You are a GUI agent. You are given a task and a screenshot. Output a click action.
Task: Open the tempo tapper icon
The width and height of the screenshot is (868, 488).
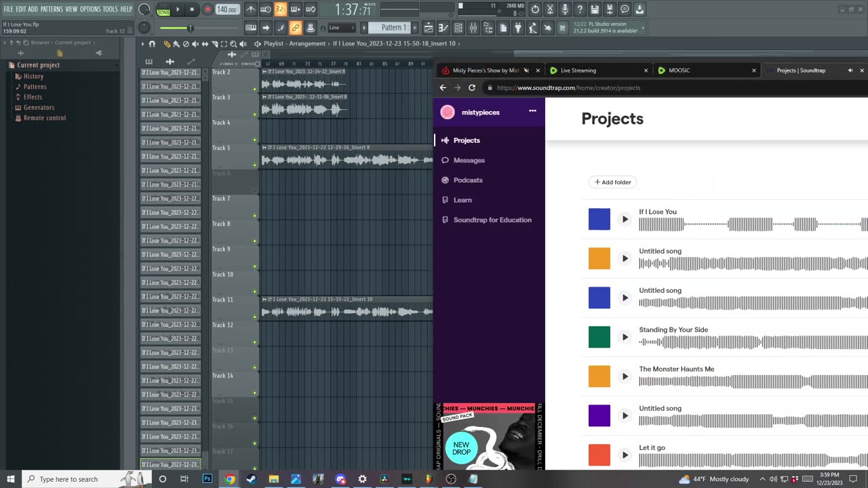532,28
